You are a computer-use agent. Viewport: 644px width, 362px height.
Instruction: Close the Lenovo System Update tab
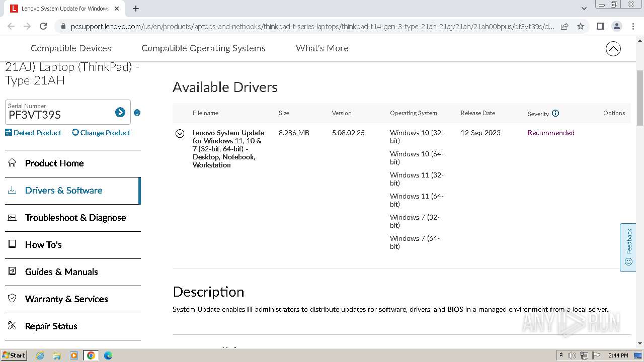[117, 9]
